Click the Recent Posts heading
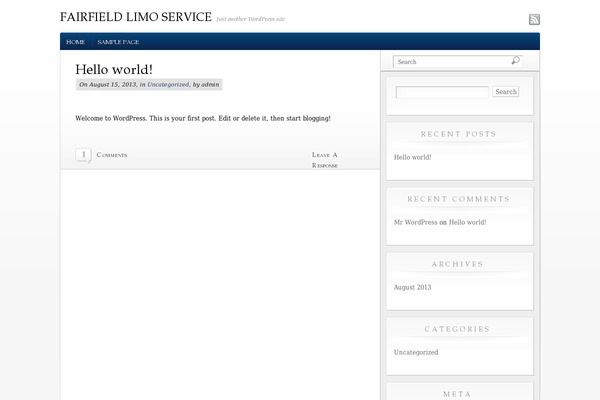This screenshot has height=400, width=600. click(x=458, y=134)
